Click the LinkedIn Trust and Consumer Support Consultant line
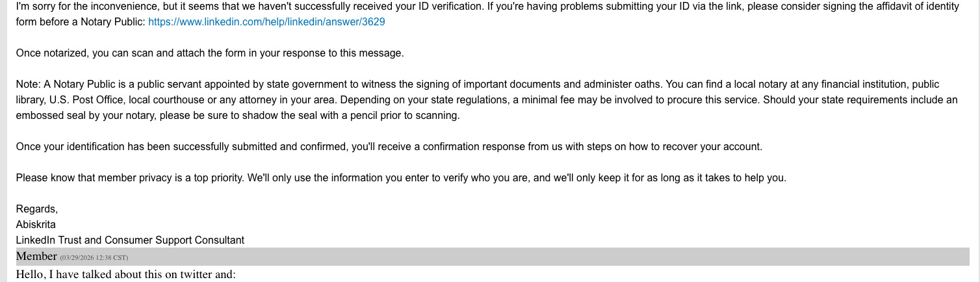 pyautogui.click(x=130, y=240)
